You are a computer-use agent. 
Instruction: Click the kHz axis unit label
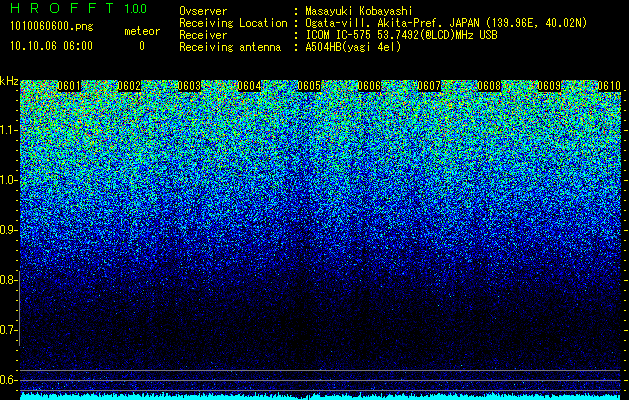tap(9, 81)
